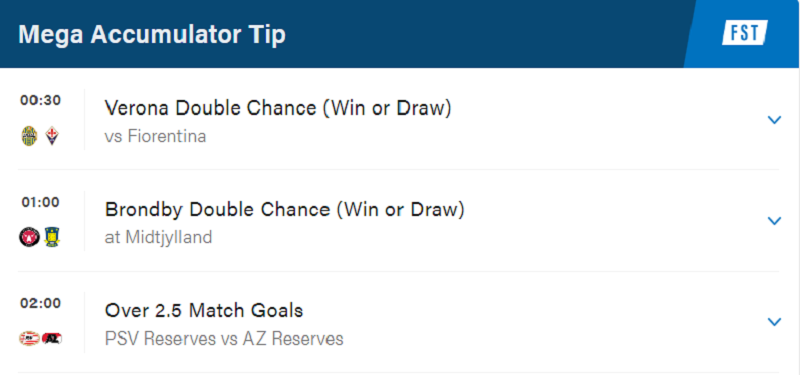Click 'PSV Reserves vs AZ Reserves' subtitle
Screen dimensions: 800x375
click(x=224, y=339)
